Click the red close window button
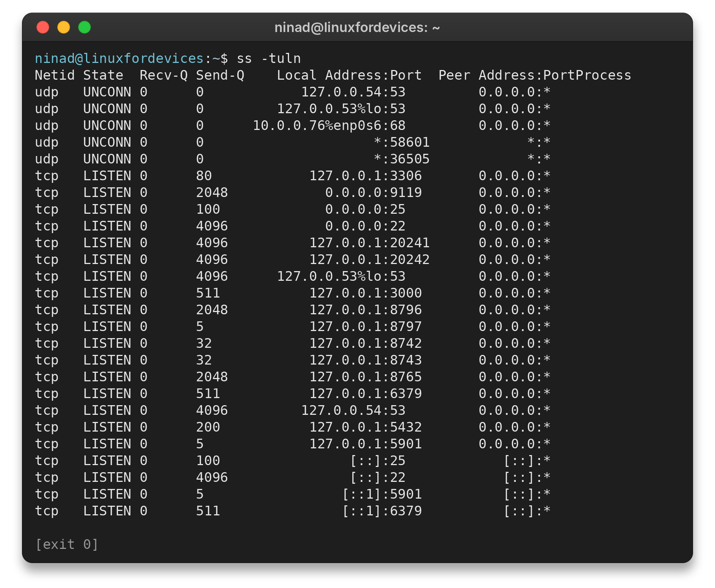The image size is (715, 588). (43, 27)
